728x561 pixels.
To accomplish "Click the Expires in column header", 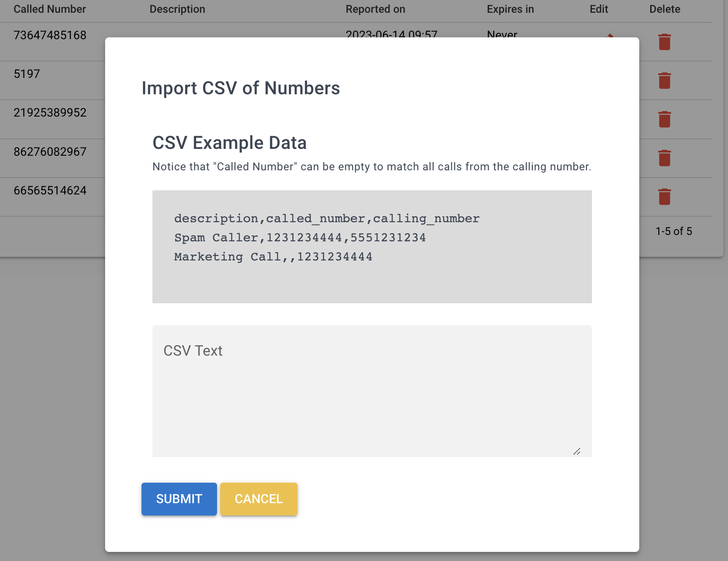I will 510,9.
